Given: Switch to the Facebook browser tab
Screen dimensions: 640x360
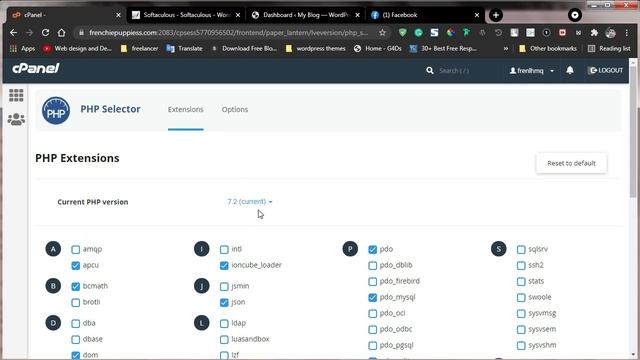Looking at the screenshot, I should click(424, 15).
